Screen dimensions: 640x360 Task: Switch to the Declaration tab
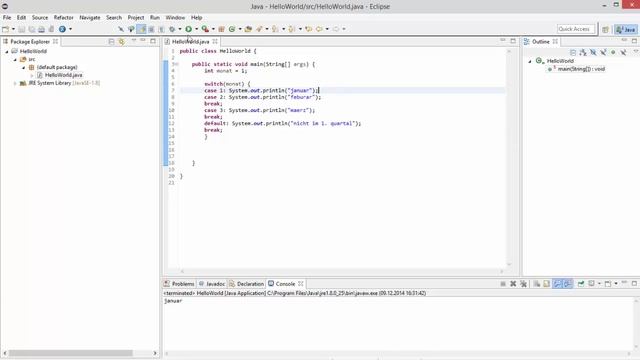pyautogui.click(x=247, y=284)
